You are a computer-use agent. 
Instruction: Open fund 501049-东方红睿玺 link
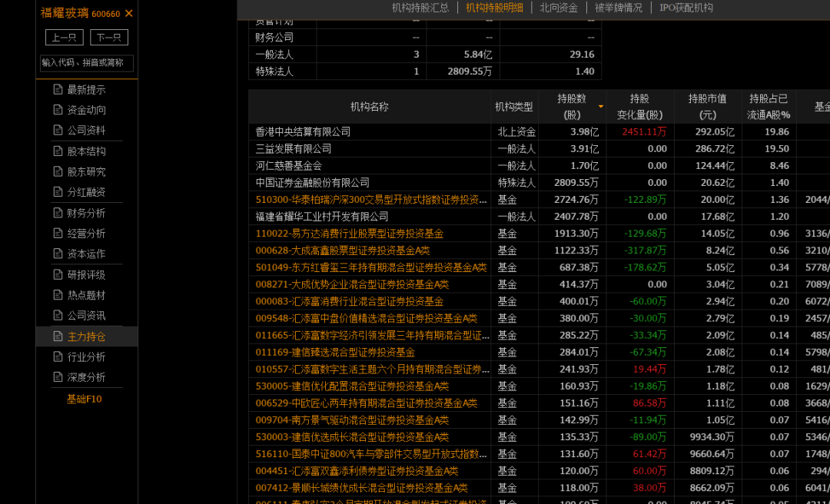tap(371, 267)
